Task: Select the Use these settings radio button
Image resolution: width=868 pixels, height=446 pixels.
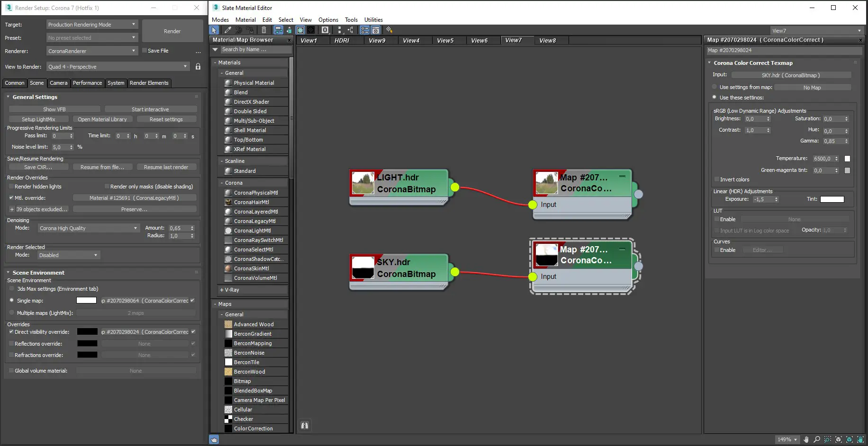Action: (714, 98)
